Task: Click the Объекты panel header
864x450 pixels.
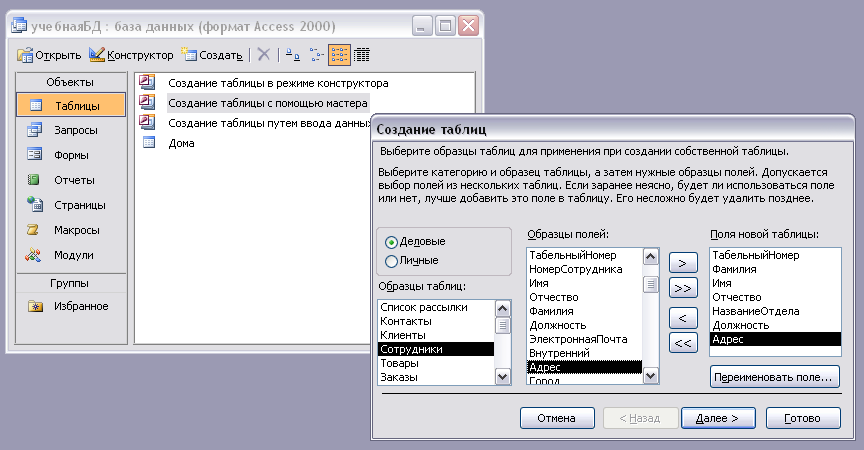Action: 71,82
